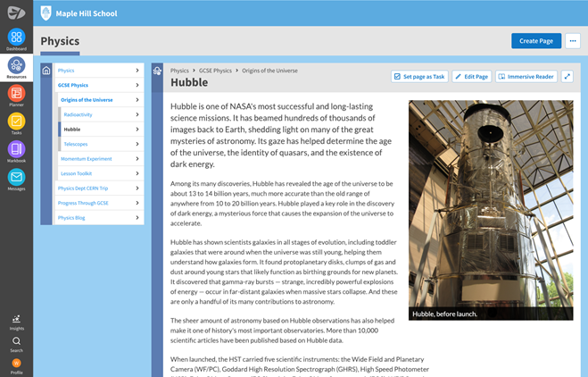Expand the Radioactivity row chevron

[x=137, y=114]
